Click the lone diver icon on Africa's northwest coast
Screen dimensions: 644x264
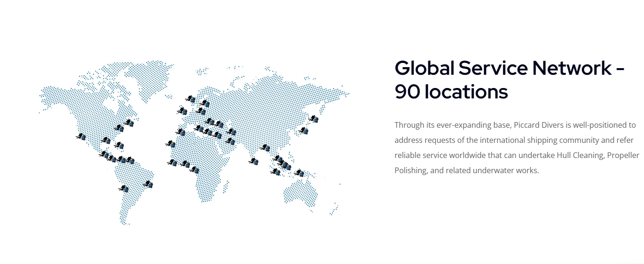click(170, 144)
